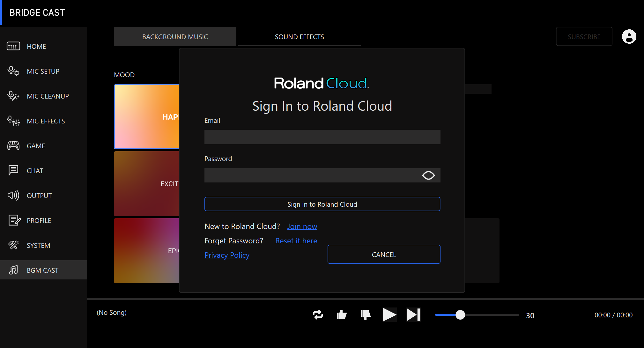The height and width of the screenshot is (348, 644).
Task: Switch to BACKGROUND MUSIC tab
Action: (x=175, y=36)
